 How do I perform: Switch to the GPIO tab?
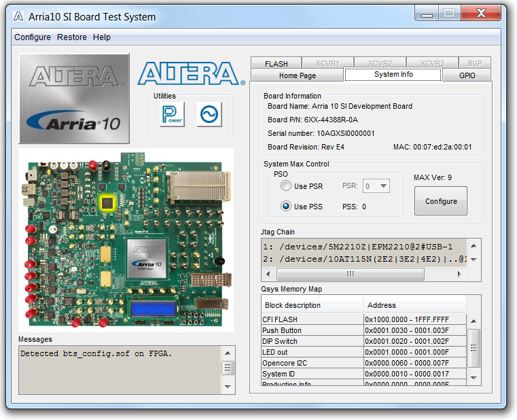[467, 75]
